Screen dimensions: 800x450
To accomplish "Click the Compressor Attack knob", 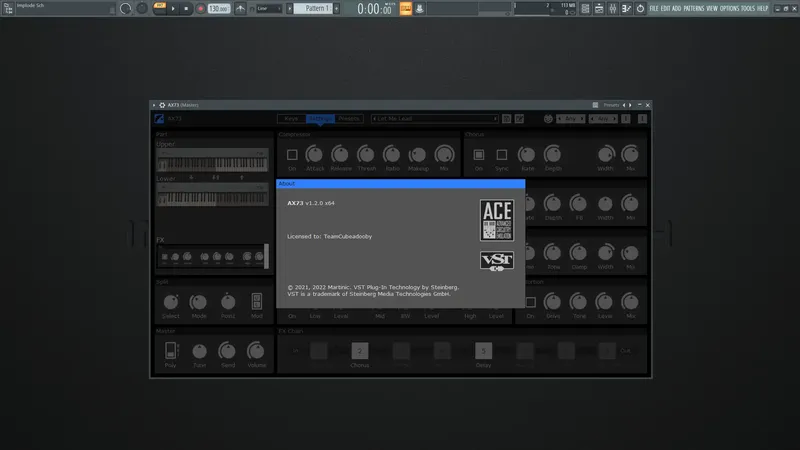I will (x=314, y=155).
